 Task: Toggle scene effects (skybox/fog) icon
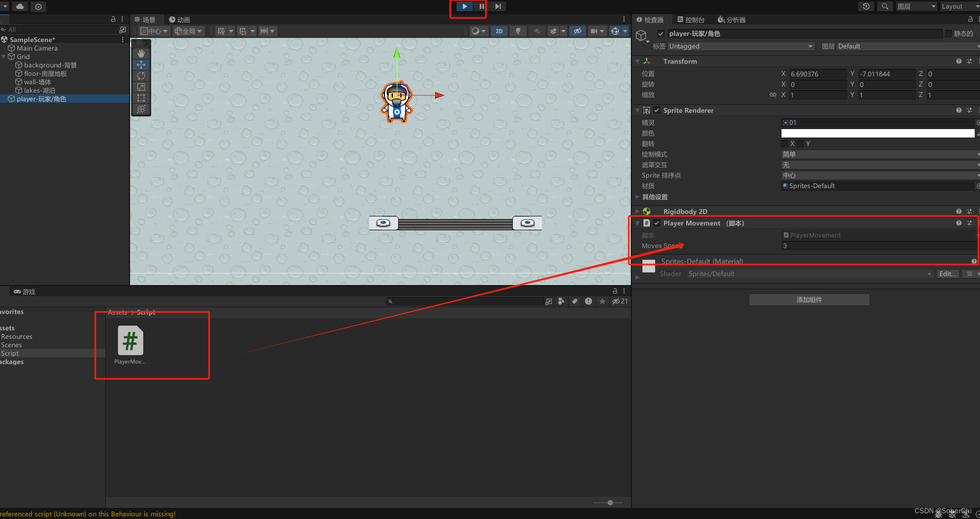pos(553,31)
